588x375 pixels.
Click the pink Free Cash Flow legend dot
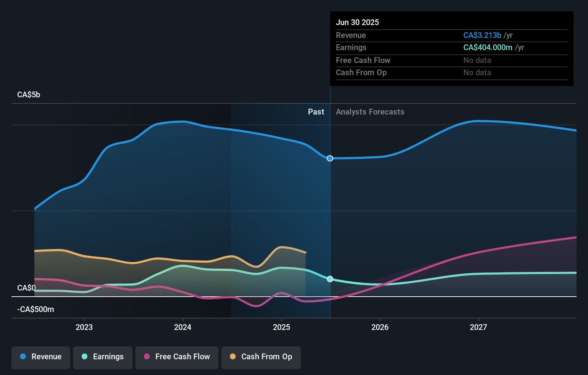[147, 357]
